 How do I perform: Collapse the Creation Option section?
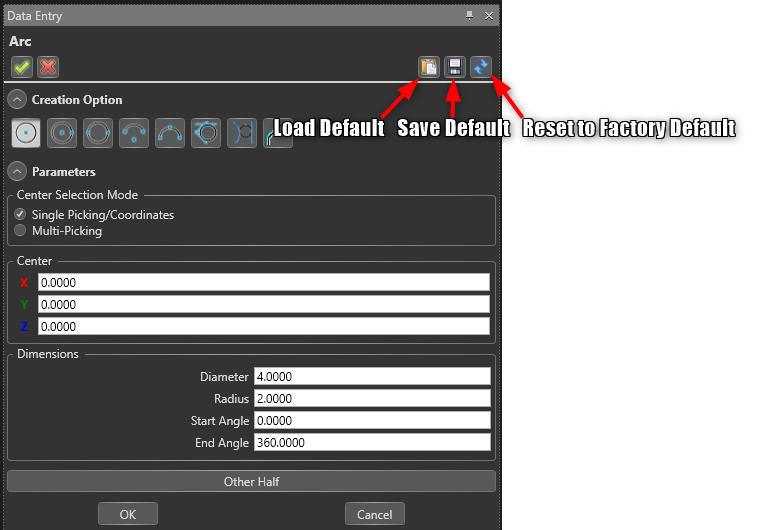[x=17, y=100]
